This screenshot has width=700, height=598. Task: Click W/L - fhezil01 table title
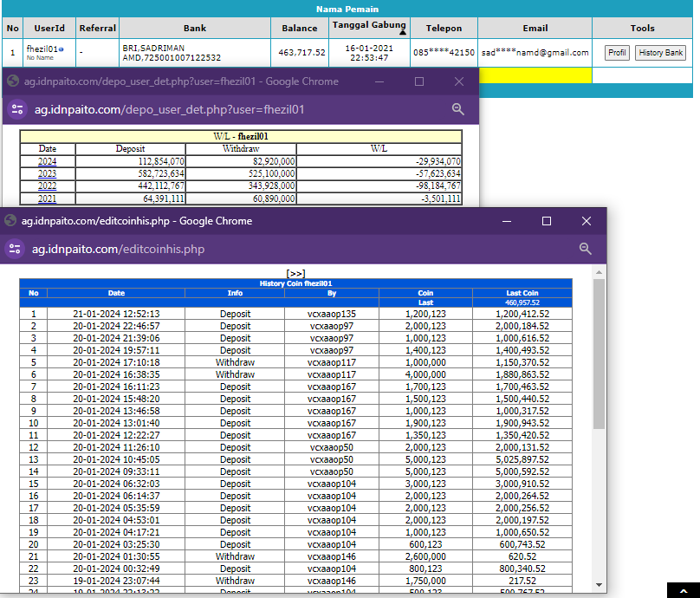click(241, 136)
